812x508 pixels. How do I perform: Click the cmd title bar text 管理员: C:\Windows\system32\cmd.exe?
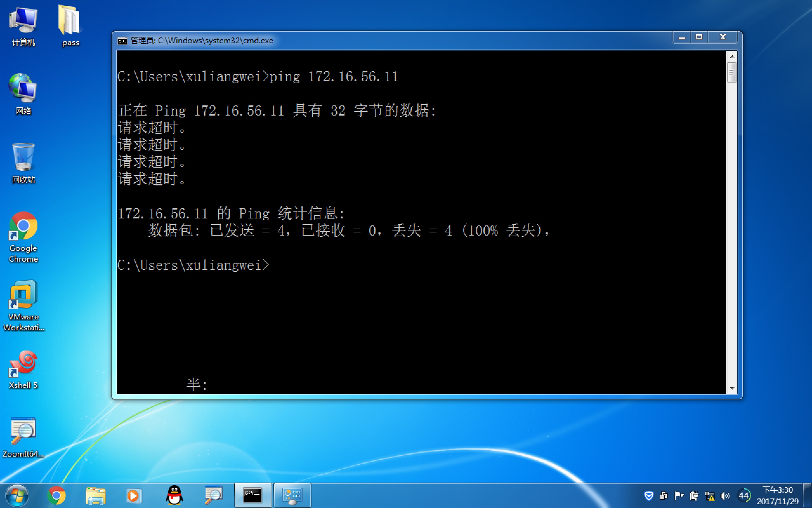pos(202,41)
